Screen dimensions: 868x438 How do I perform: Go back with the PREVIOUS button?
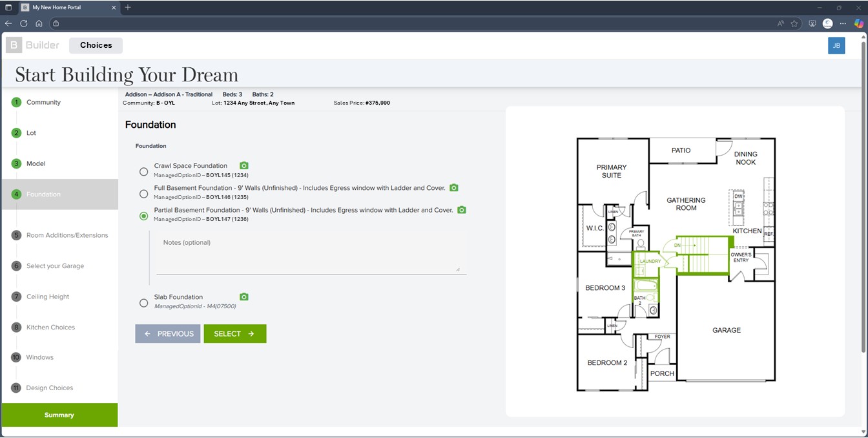pos(168,334)
